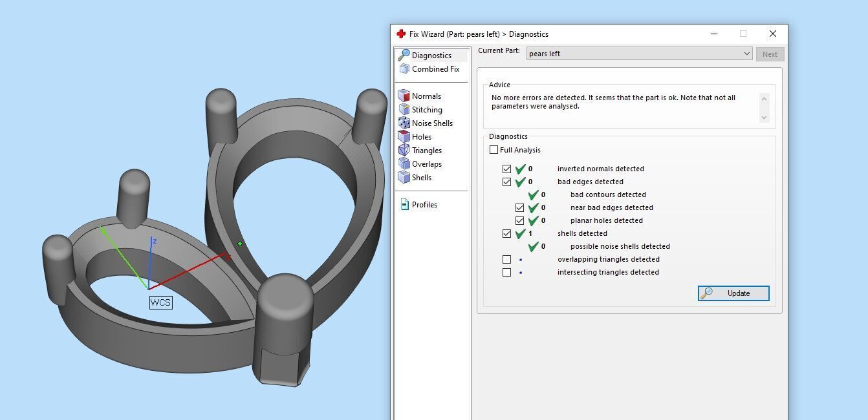The width and height of the screenshot is (868, 420).
Task: Click the Shells icon
Action: [x=404, y=177]
